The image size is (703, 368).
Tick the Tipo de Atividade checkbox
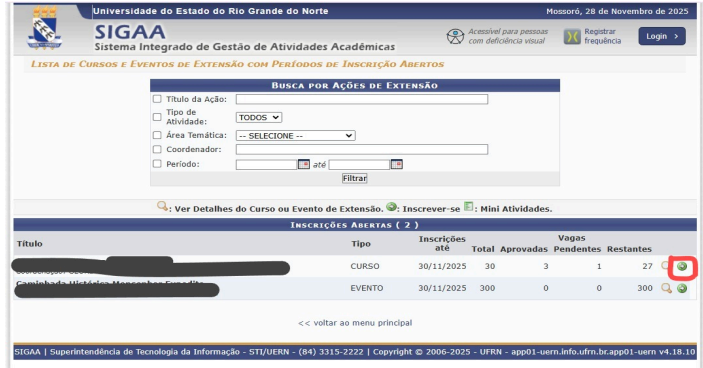pyautogui.click(x=157, y=117)
